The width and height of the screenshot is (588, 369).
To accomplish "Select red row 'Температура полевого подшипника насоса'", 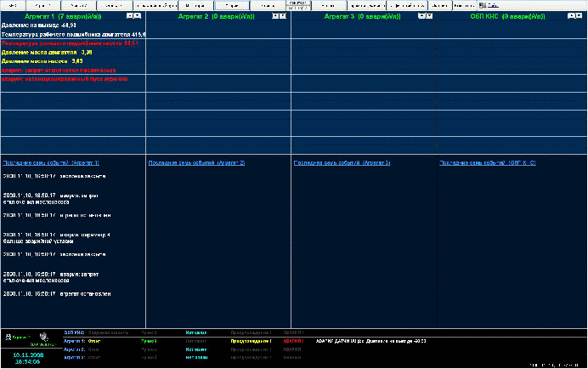I will 71,43.
